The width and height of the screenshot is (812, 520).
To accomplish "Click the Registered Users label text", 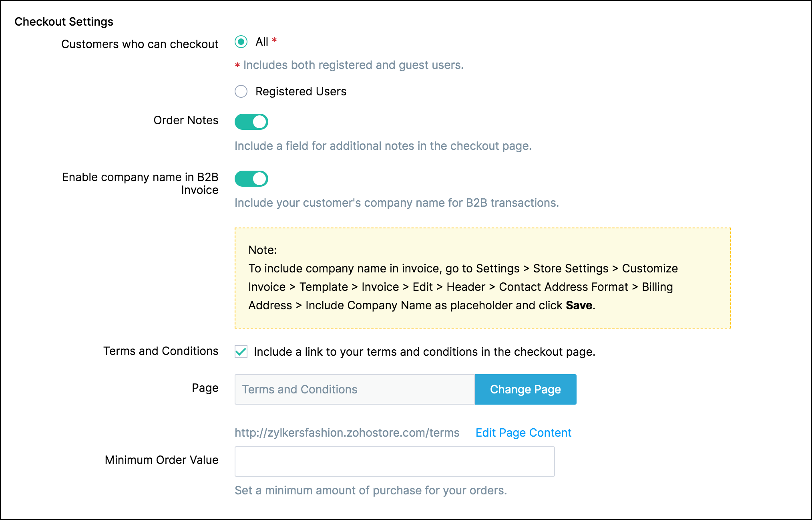I will 301,91.
